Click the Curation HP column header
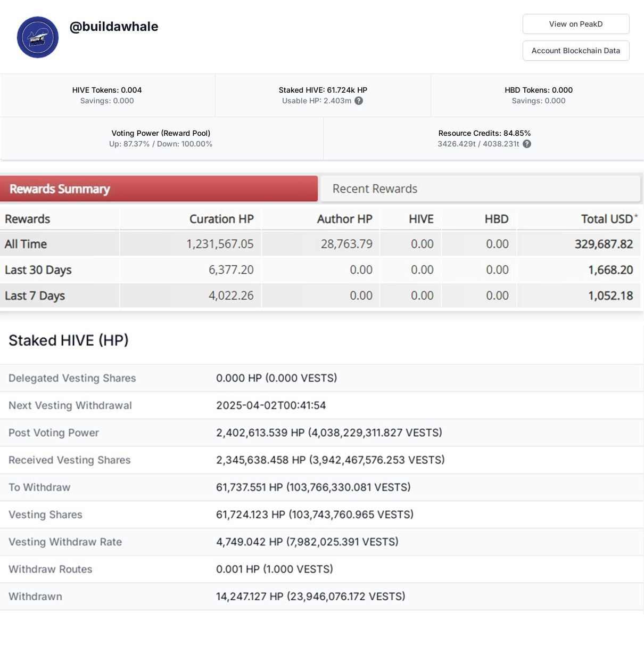 (x=221, y=219)
